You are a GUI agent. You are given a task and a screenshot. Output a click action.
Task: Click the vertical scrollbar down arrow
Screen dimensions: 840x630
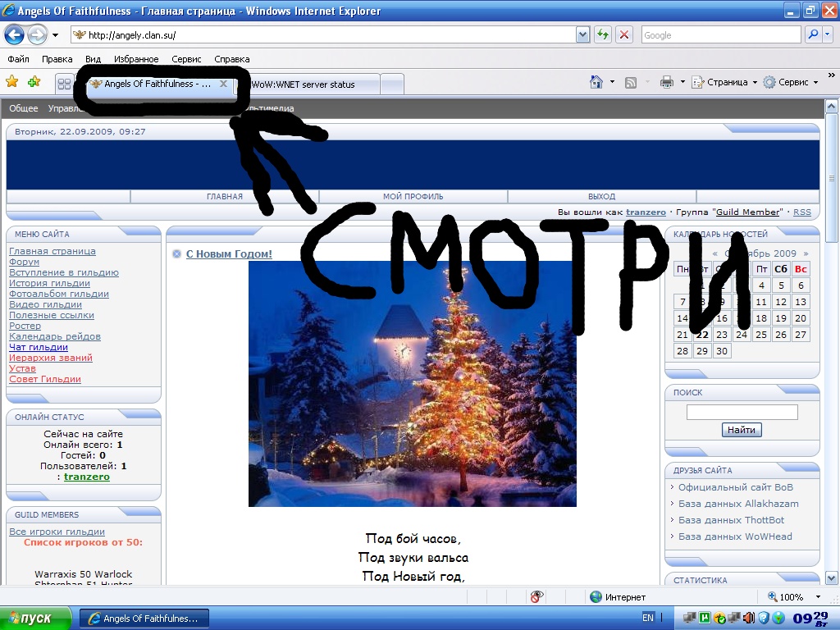pyautogui.click(x=832, y=578)
